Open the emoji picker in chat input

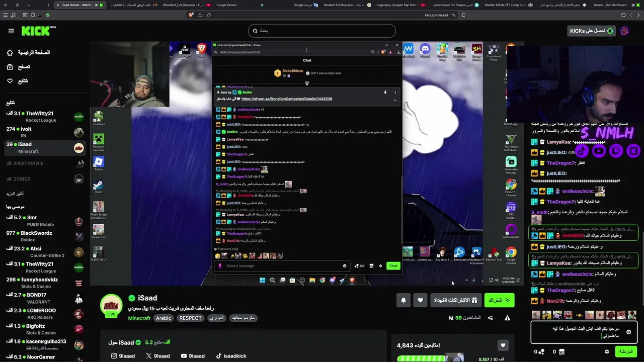pos(629,332)
